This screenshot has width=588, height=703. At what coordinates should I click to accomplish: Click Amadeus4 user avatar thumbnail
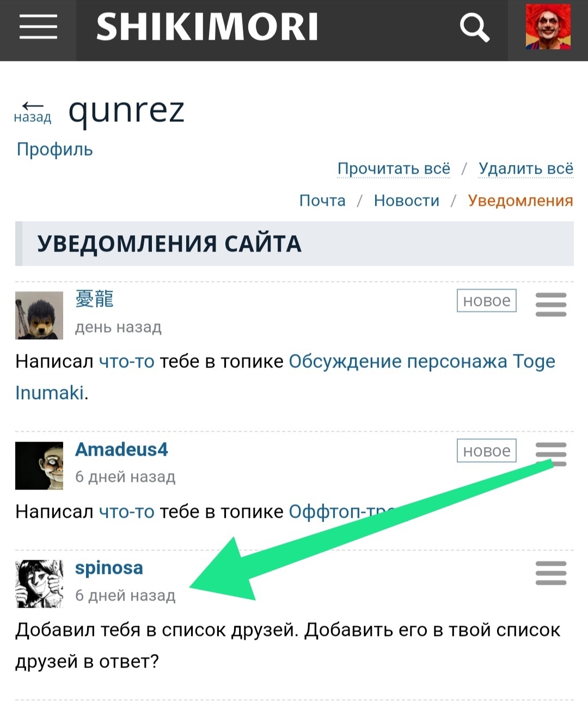coord(39,466)
